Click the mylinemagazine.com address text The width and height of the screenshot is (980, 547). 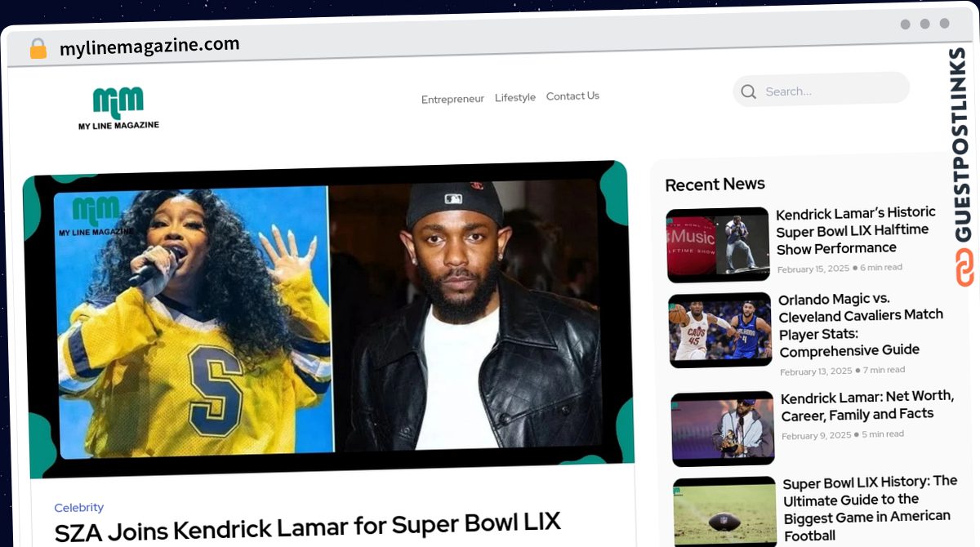pyautogui.click(x=149, y=46)
